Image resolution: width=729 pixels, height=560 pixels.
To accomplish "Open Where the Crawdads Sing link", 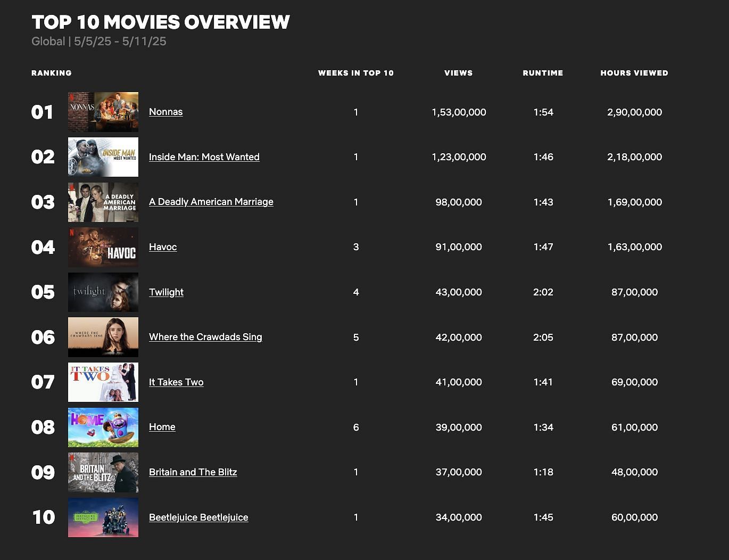I will [205, 337].
